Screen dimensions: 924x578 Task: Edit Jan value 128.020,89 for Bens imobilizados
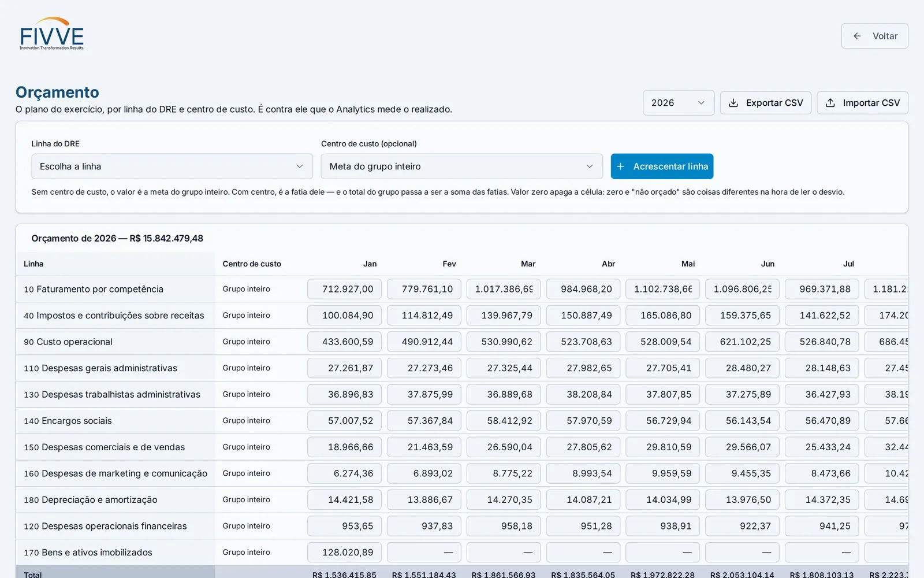pyautogui.click(x=344, y=552)
